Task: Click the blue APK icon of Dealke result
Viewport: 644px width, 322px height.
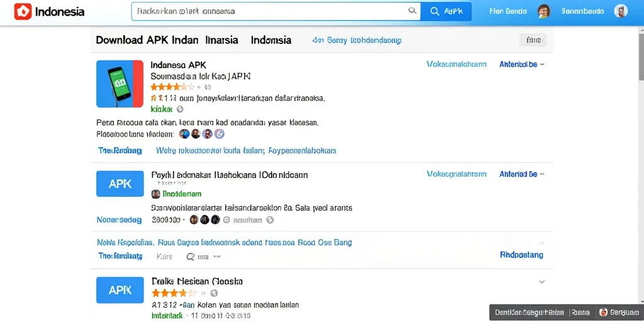Action: tap(120, 290)
